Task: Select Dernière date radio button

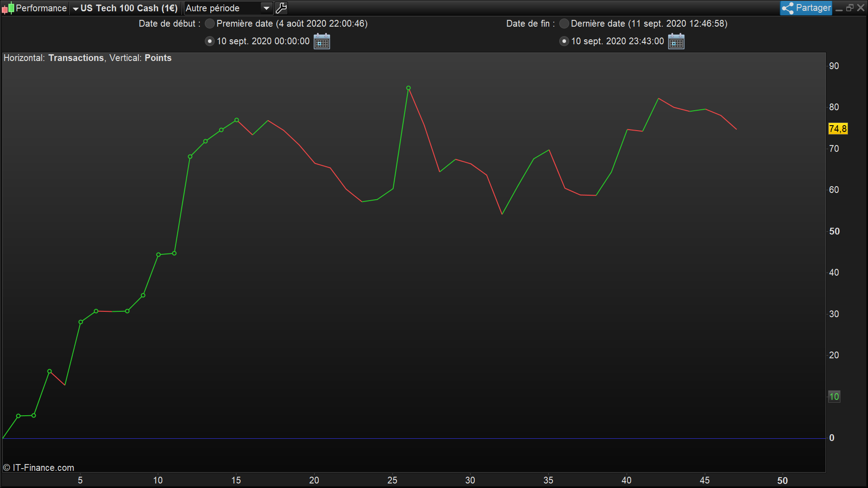Action: click(564, 23)
